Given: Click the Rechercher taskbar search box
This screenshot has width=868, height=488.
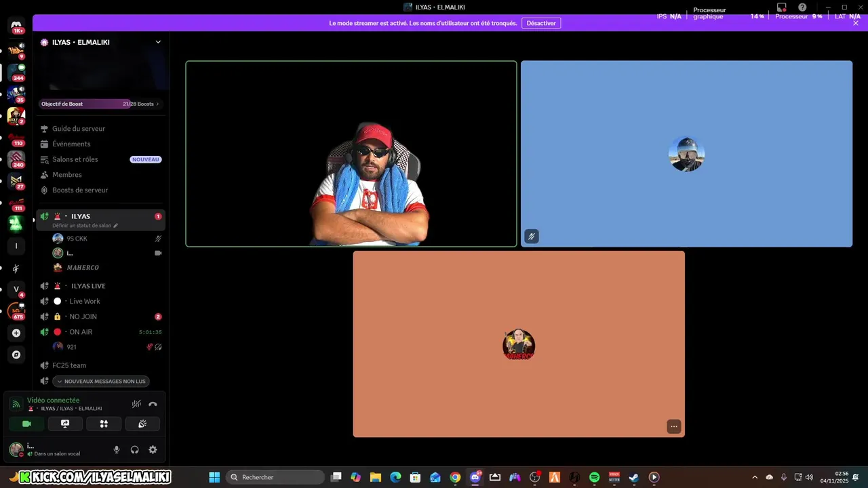Looking at the screenshot, I should tap(275, 477).
